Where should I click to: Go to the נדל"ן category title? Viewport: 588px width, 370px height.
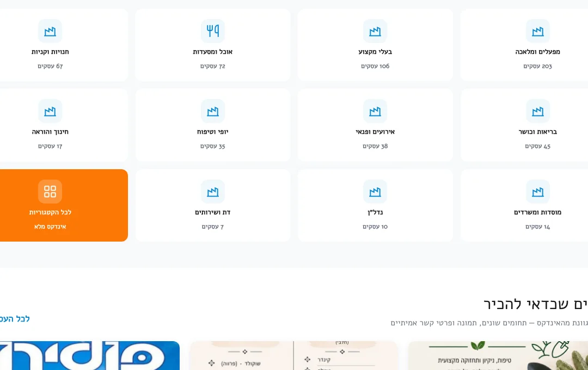click(x=375, y=212)
